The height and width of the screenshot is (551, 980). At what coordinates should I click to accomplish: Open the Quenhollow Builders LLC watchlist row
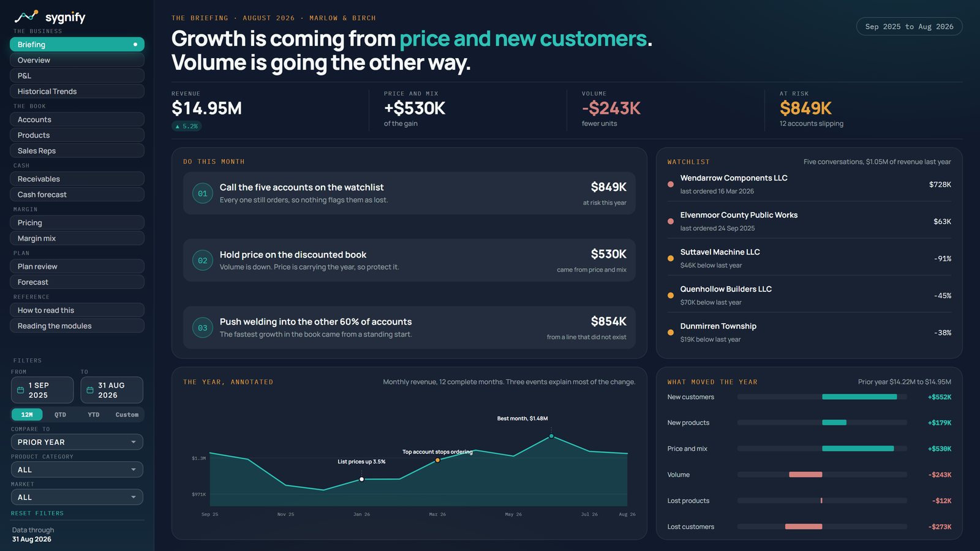click(809, 296)
